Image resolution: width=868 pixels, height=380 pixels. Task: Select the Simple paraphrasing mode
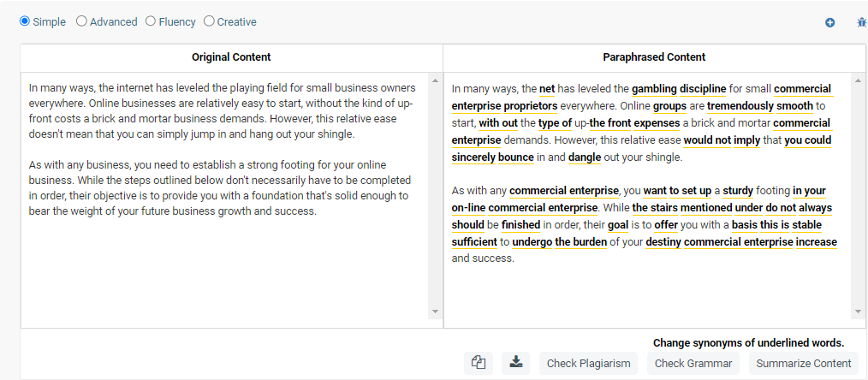(25, 21)
